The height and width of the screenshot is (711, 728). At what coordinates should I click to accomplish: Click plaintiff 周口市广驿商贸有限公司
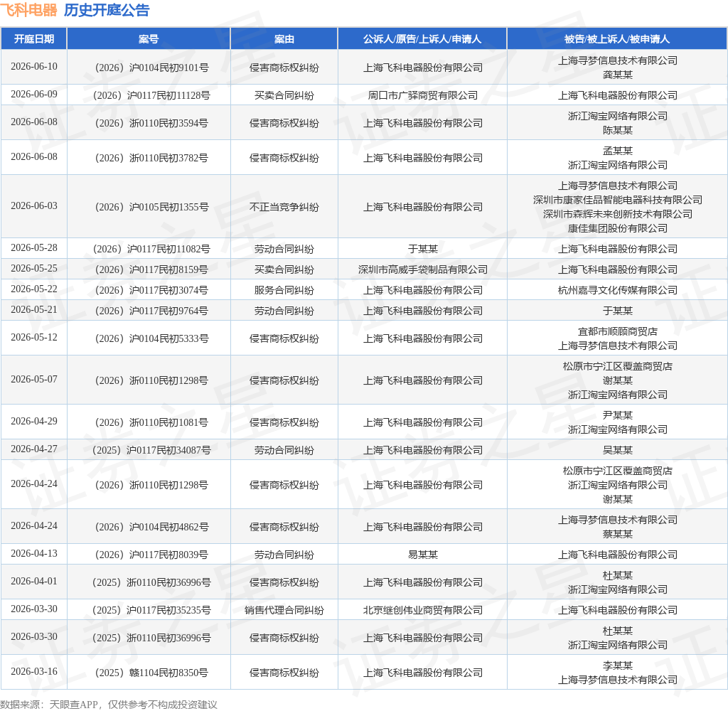point(422,96)
